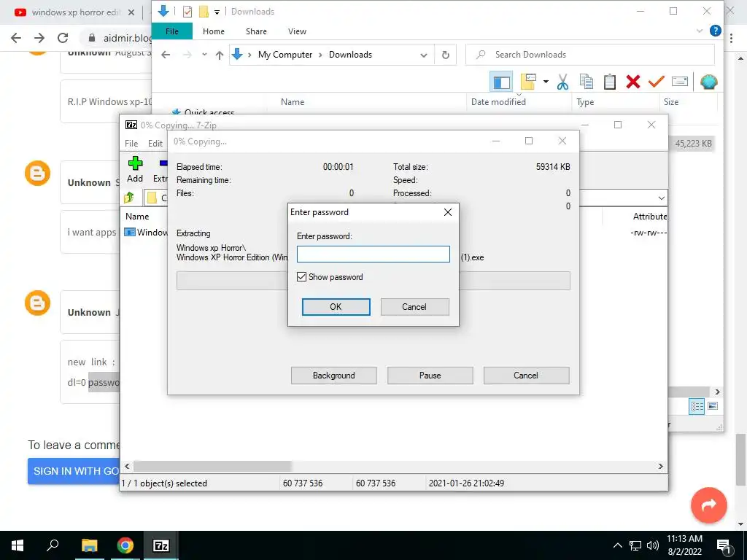Open Explorer recent locations dropdown arrow
The height and width of the screenshot is (560, 747).
click(x=204, y=55)
